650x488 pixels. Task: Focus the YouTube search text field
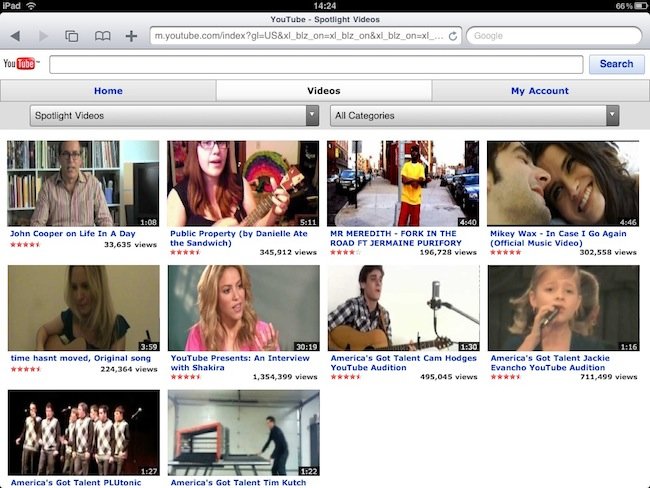pos(316,64)
